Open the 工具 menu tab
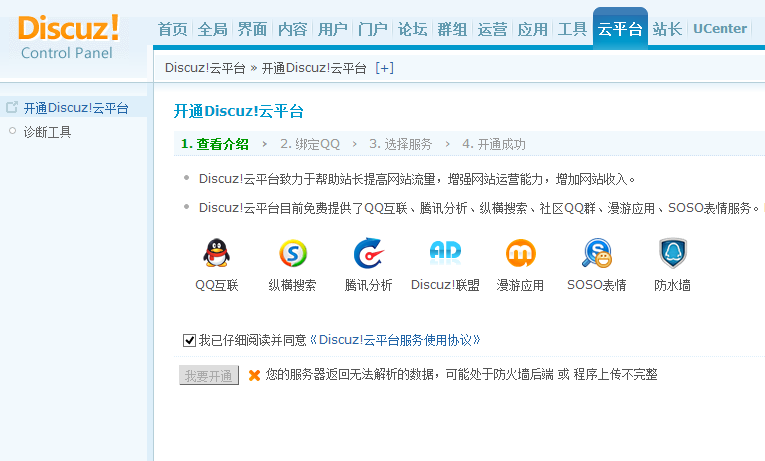The image size is (765, 461). click(x=572, y=29)
